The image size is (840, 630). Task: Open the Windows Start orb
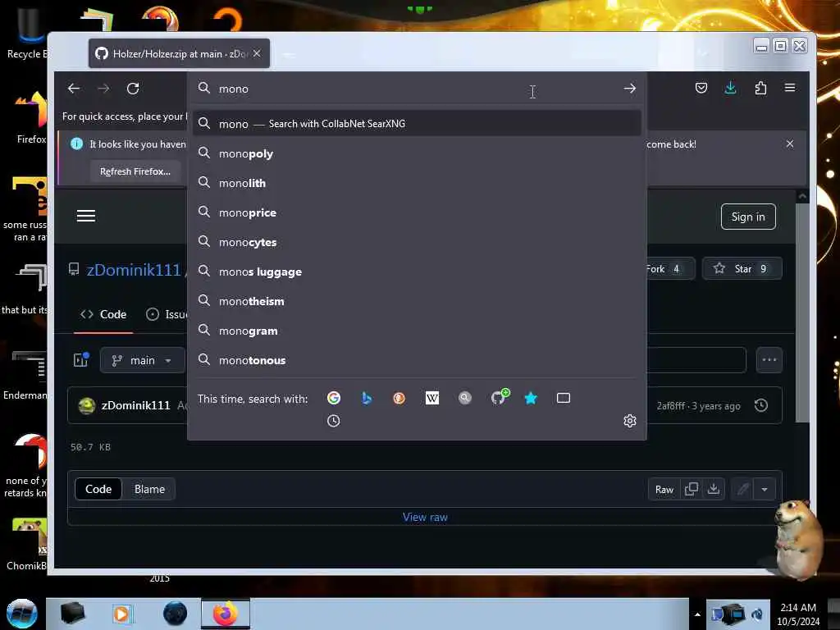tap(22, 614)
